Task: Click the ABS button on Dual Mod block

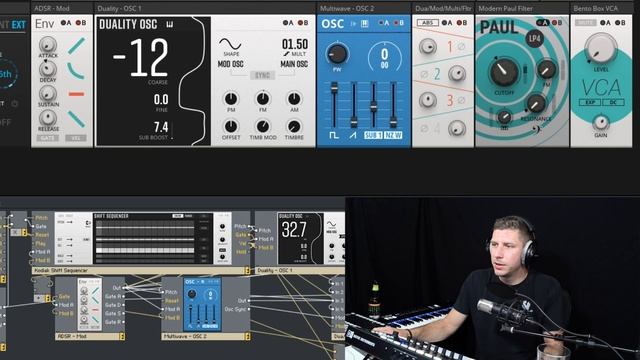Action: pyautogui.click(x=427, y=23)
